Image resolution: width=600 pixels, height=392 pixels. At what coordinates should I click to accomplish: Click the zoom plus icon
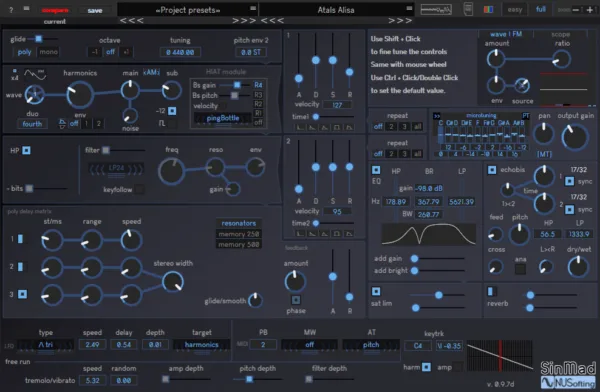(590, 10)
